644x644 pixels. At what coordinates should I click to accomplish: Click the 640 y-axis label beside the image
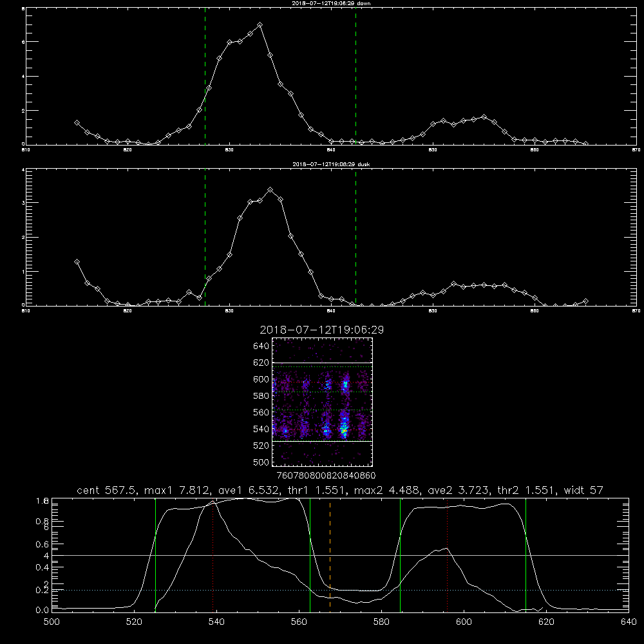point(261,346)
